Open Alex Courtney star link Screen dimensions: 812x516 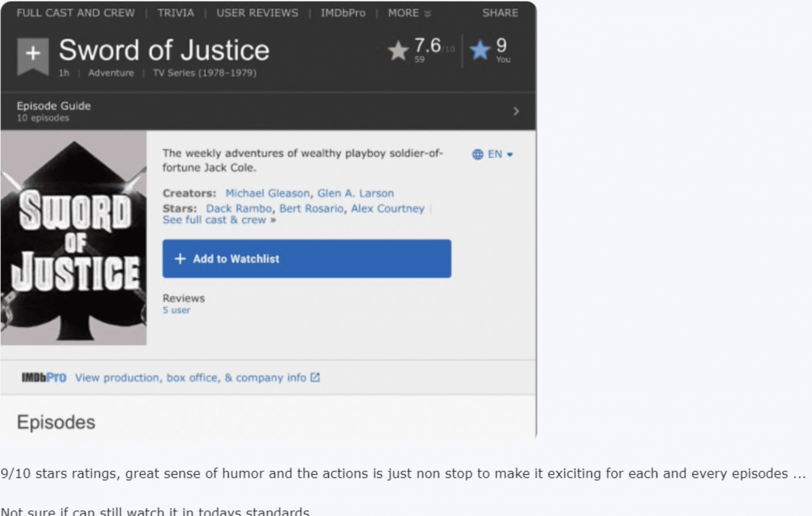(388, 209)
